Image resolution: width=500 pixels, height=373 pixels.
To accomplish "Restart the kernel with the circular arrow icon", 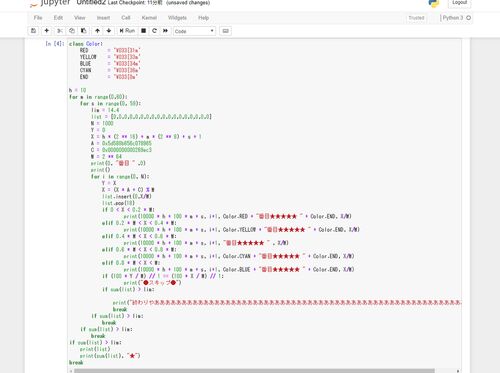I will click(154, 31).
